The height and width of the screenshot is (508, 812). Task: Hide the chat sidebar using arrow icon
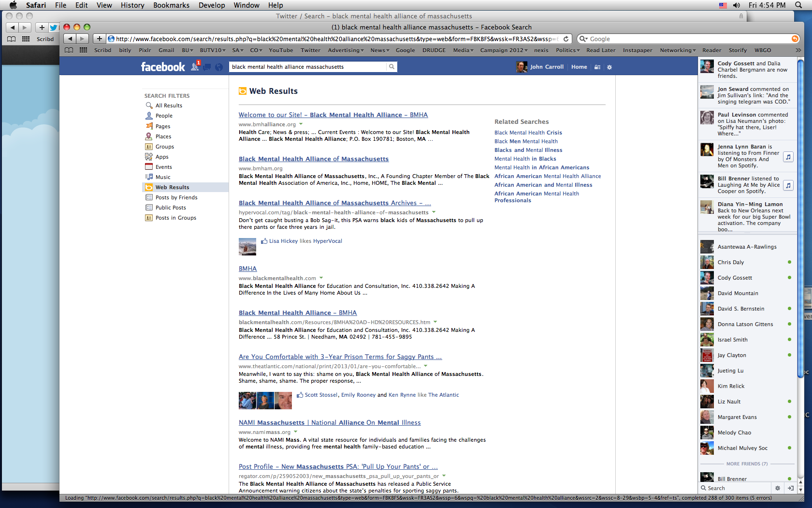[x=790, y=488]
